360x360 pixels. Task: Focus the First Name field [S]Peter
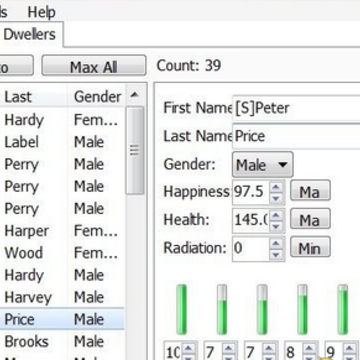tap(296, 108)
